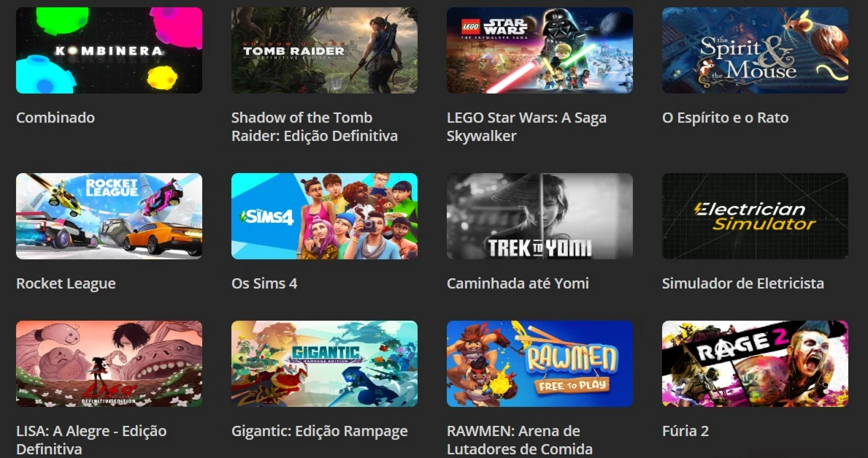The height and width of the screenshot is (458, 868).
Task: Select the Gigantic Rampage Edition cover
Action: 324,364
